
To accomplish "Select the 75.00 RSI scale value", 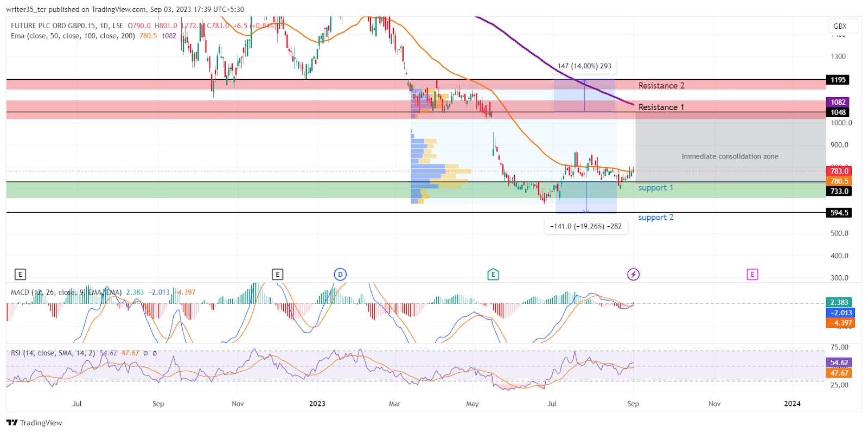I will pos(839,347).
